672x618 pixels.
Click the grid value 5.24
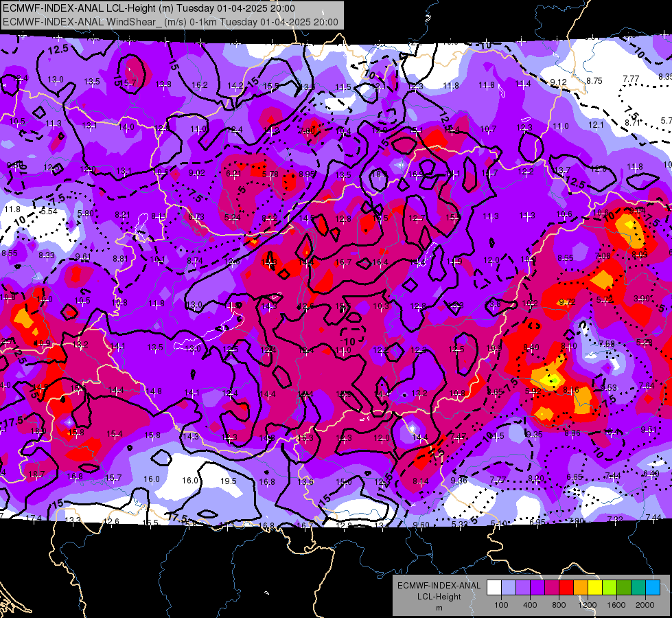[x=233, y=218]
